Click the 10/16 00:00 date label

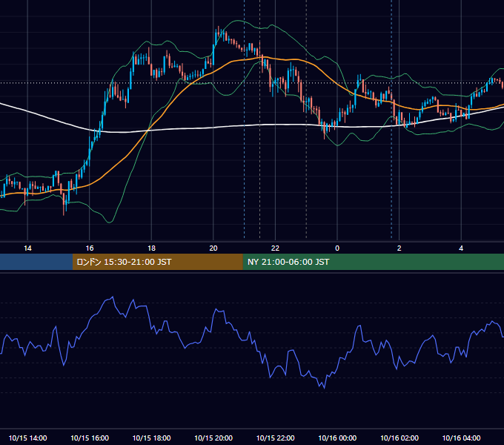pos(337,438)
